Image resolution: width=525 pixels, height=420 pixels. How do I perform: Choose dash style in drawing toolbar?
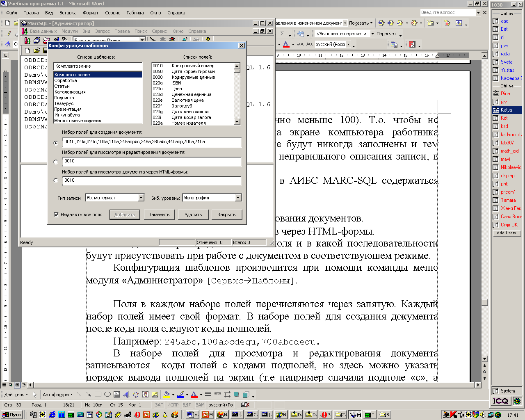(x=217, y=395)
